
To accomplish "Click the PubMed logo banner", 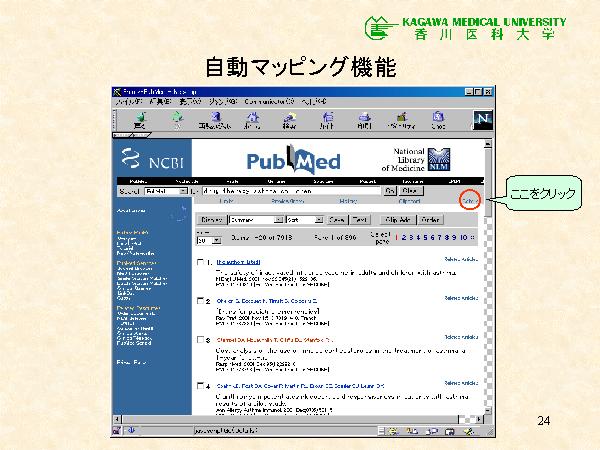I will (293, 160).
